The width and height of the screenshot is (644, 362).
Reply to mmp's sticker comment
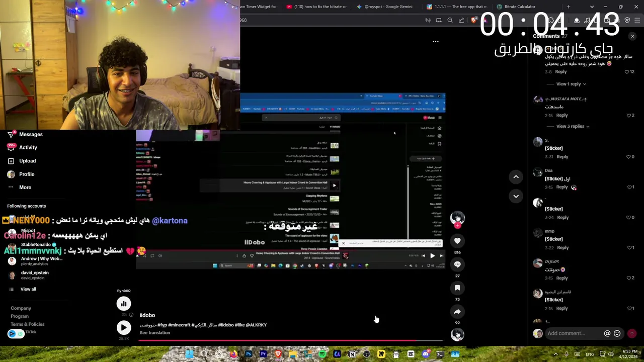pyautogui.click(x=562, y=248)
